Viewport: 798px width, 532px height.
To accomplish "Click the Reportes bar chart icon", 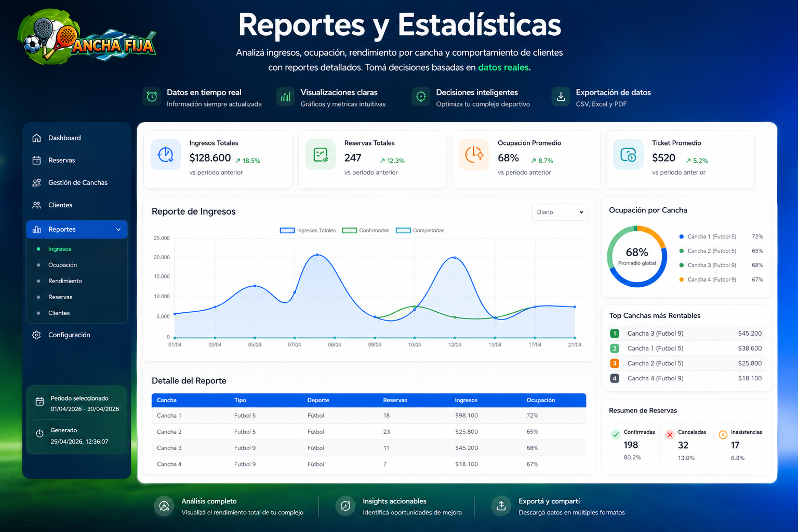I will 36,229.
